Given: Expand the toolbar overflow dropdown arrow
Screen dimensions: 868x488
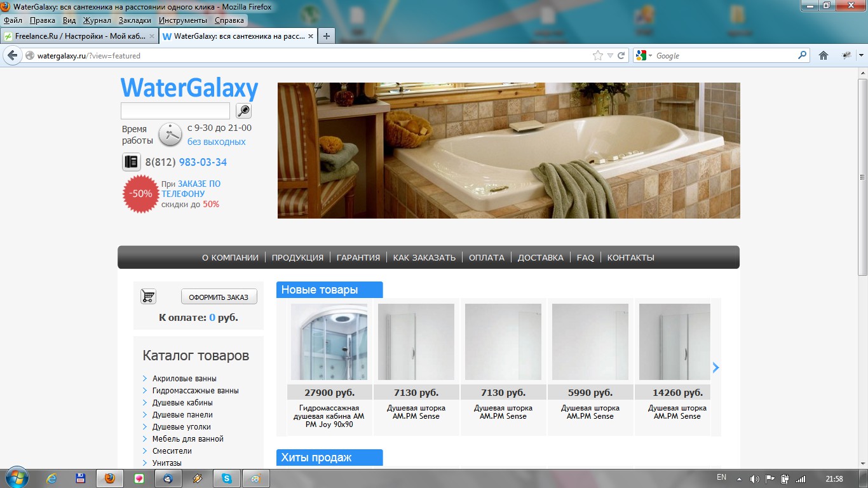Looking at the screenshot, I should (x=861, y=55).
